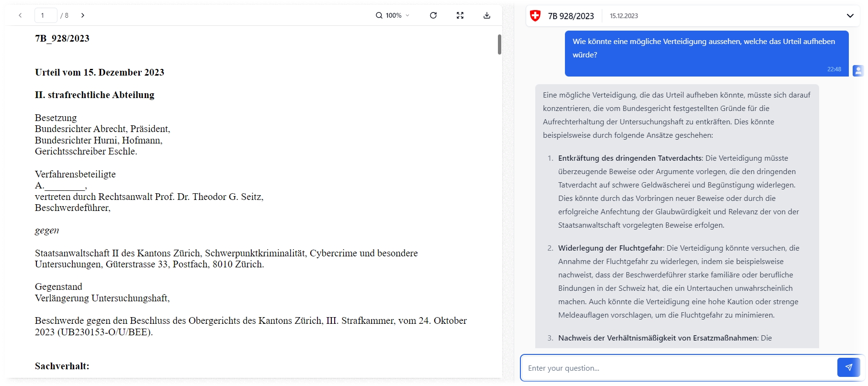This screenshot has height=386, width=868.
Task: Focus the 'Enter your question...' field
Action: (679, 368)
